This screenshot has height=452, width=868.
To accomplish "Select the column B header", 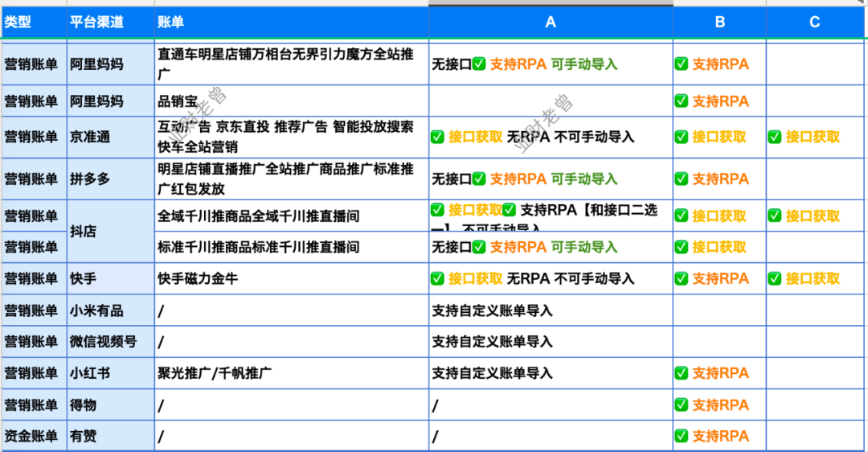I will coord(719,23).
